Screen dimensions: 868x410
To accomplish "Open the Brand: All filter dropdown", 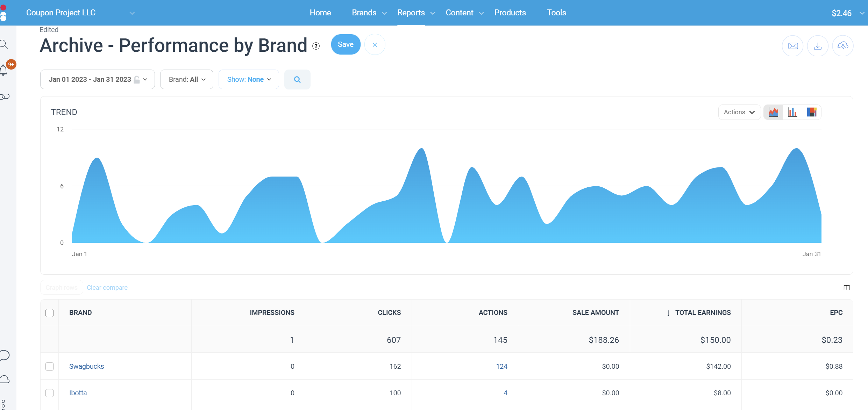I will 187,79.
